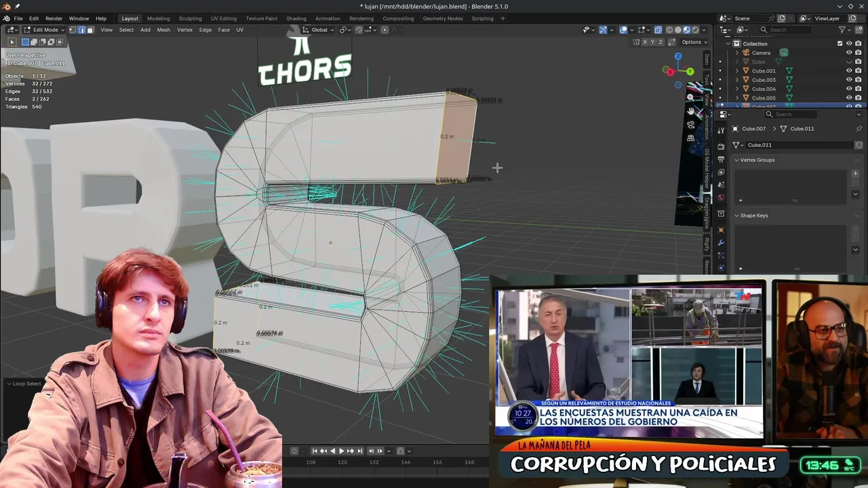This screenshot has width=868, height=488.
Task: Hide Cube.004 in viewport via eye icon
Action: [849, 89]
